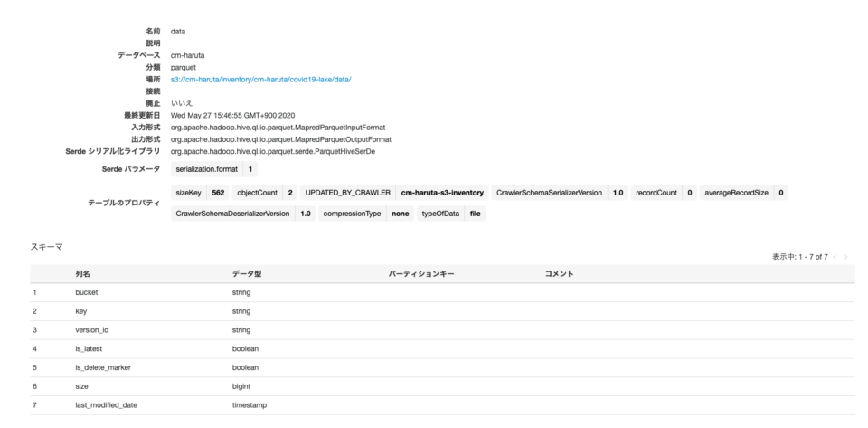This screenshot has width=868, height=428.
Task: Select the 'is_latest' column name
Action: pyautogui.click(x=89, y=348)
